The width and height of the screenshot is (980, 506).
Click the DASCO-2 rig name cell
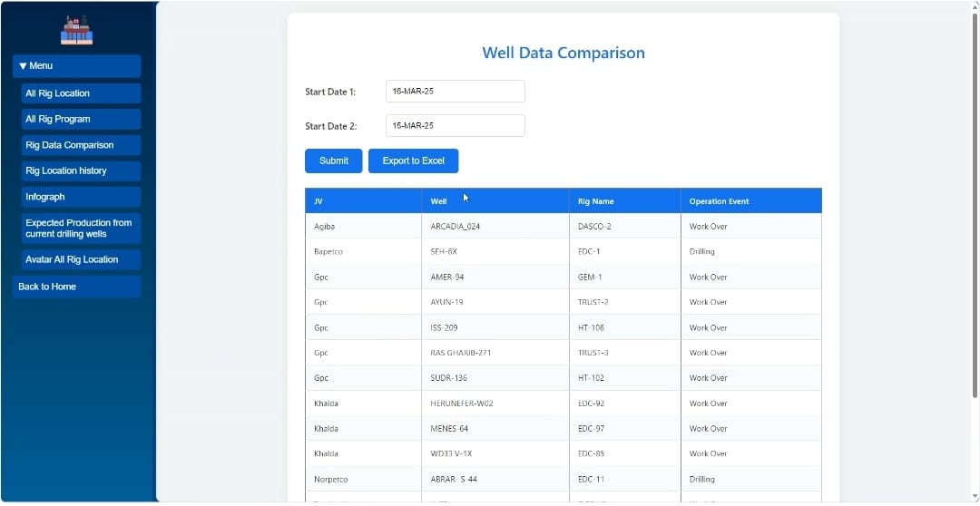pos(625,226)
